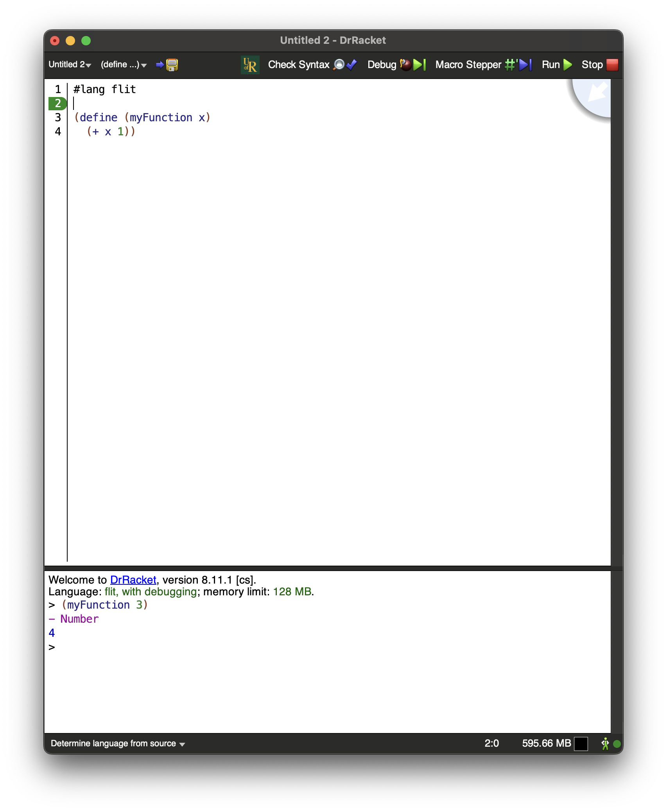This screenshot has height=812, width=667.
Task: Click the save floppy disk icon
Action: click(171, 65)
